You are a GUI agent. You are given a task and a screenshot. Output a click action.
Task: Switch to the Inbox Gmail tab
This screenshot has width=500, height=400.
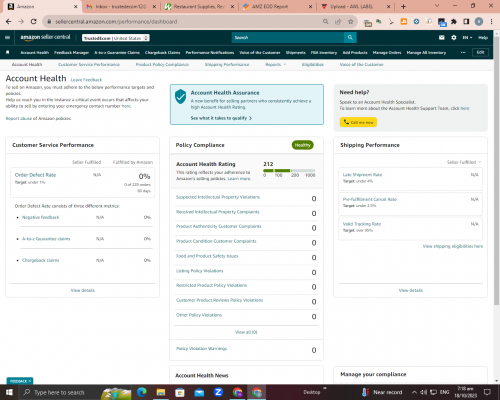[120, 7]
